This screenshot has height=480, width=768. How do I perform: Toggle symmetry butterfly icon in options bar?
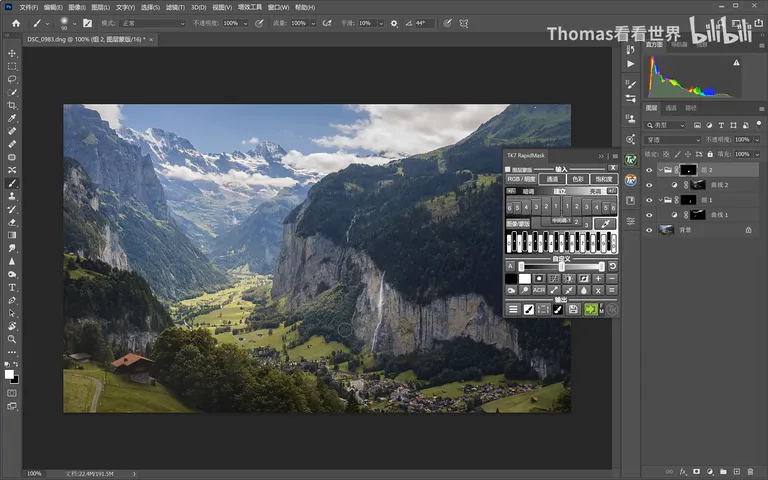(463, 23)
